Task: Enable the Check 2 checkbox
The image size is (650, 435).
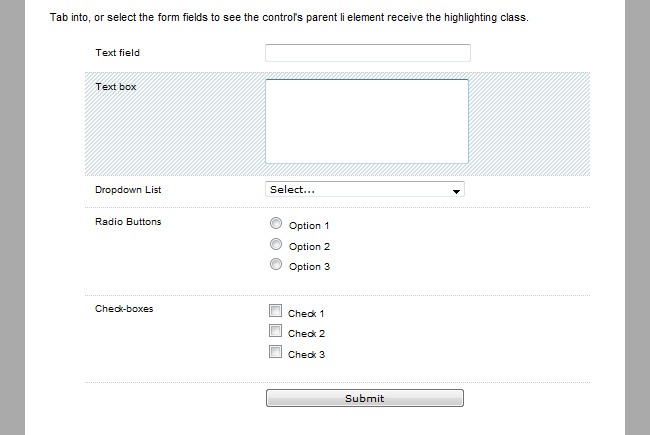Action: 275,332
